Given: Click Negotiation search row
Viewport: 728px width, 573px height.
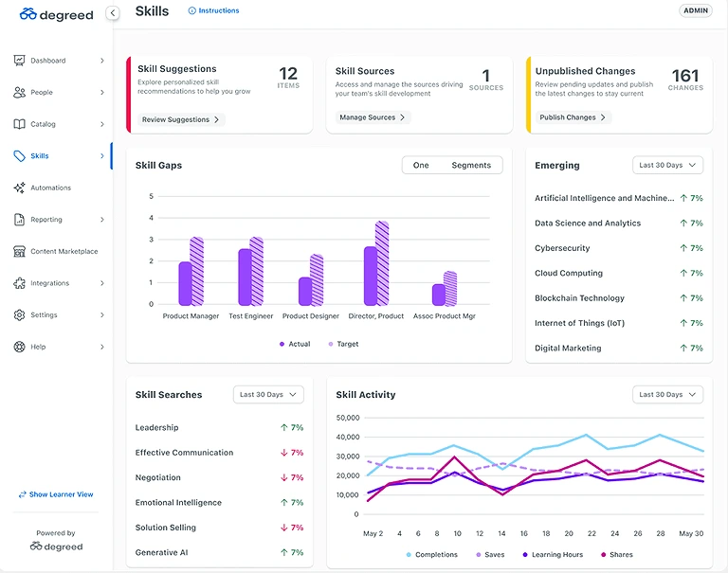Looking at the screenshot, I should point(219,477).
